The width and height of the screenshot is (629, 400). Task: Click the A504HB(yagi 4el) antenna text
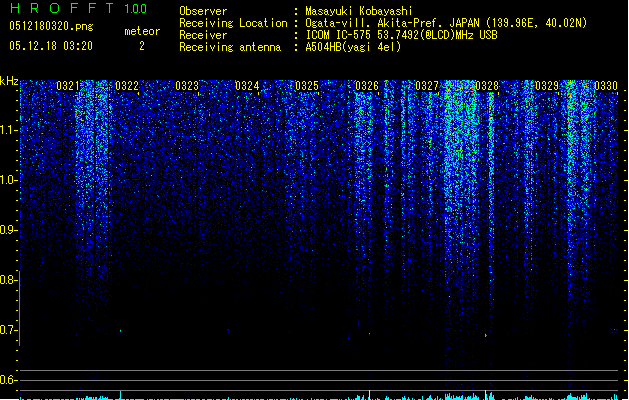353,47
